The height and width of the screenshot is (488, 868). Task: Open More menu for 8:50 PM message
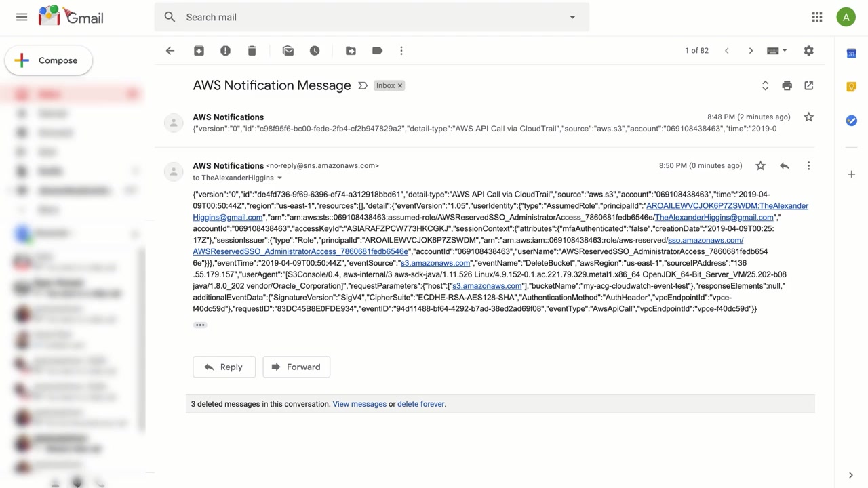coord(808,166)
